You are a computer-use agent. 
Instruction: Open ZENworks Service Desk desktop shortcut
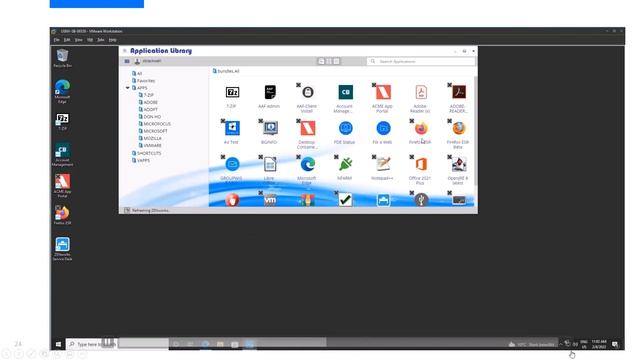(62, 249)
